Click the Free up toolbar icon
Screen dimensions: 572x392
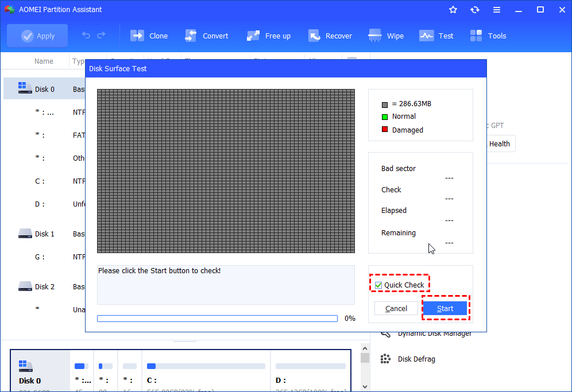(269, 36)
